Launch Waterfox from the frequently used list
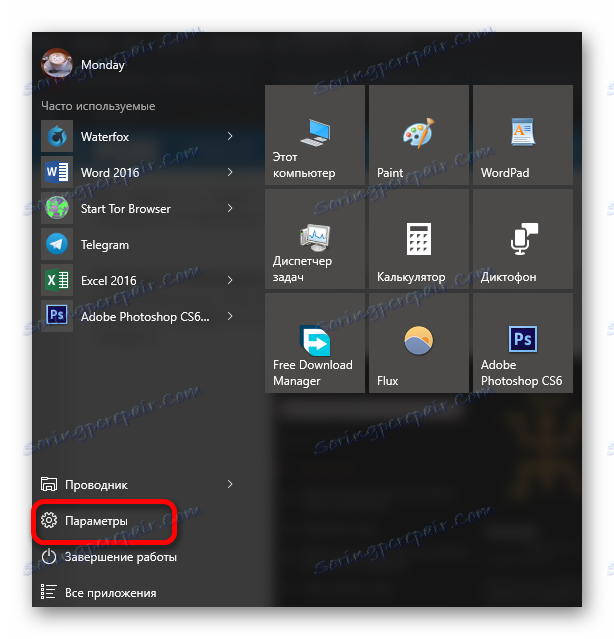614x639 pixels. pos(139,136)
